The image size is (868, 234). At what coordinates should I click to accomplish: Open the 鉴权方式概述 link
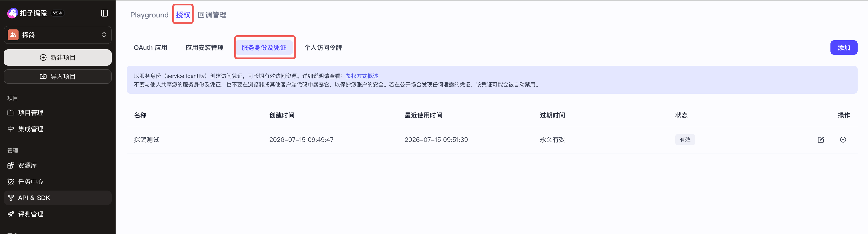point(362,76)
